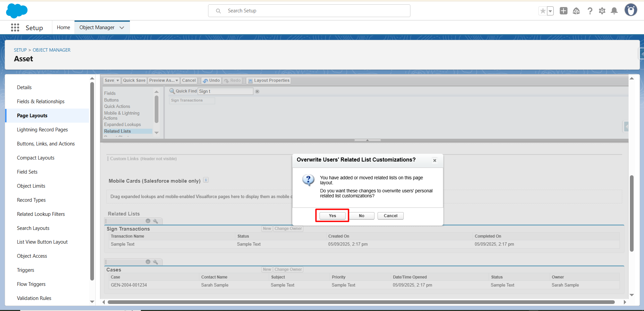The height and width of the screenshot is (311, 644).
Task: Clear the Quick Find search field
Action: (x=257, y=91)
